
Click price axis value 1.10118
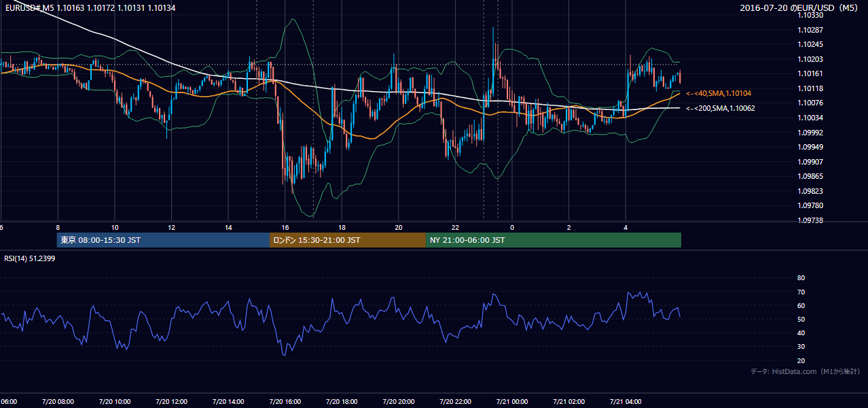[811, 88]
